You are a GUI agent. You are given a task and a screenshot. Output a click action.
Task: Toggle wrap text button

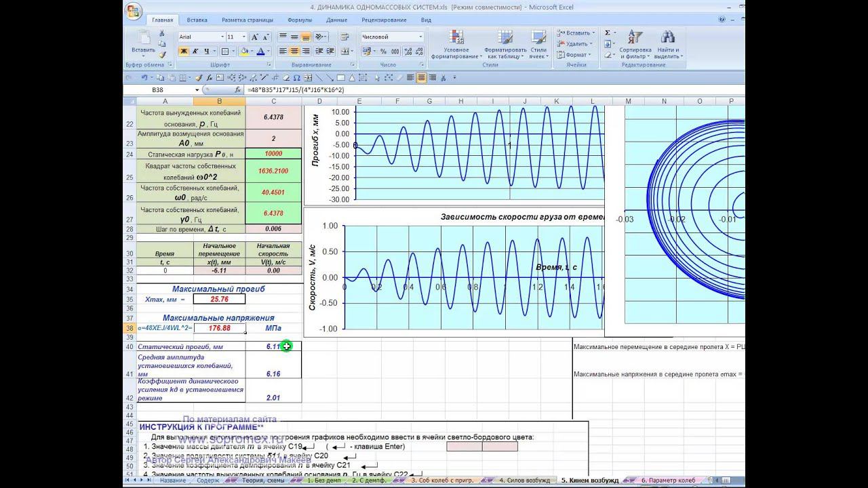(x=346, y=37)
